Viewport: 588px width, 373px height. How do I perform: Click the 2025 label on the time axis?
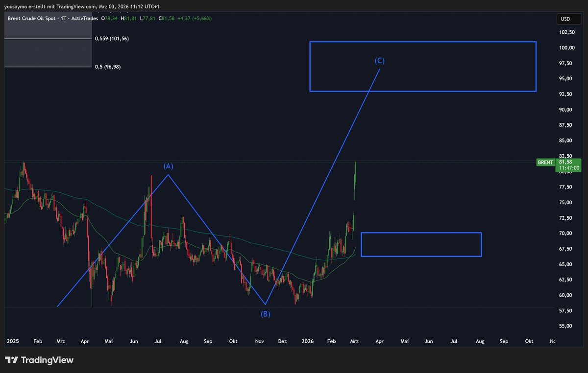click(12, 341)
